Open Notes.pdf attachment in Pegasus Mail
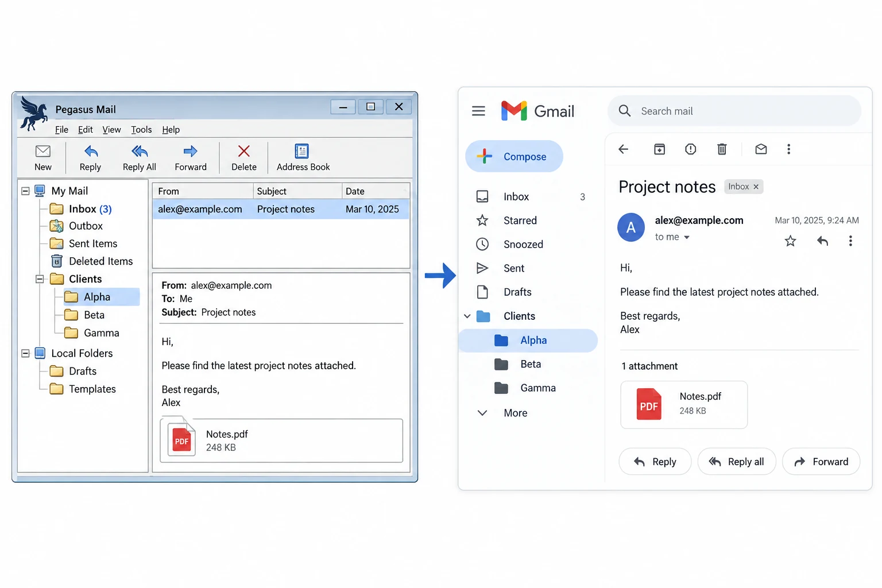Image resolution: width=882 pixels, height=588 pixels. pyautogui.click(x=281, y=440)
